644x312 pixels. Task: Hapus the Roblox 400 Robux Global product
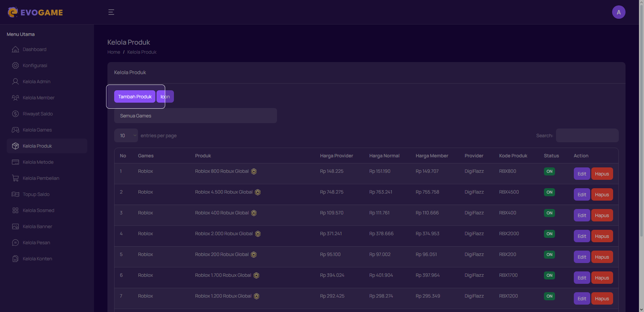[602, 215]
